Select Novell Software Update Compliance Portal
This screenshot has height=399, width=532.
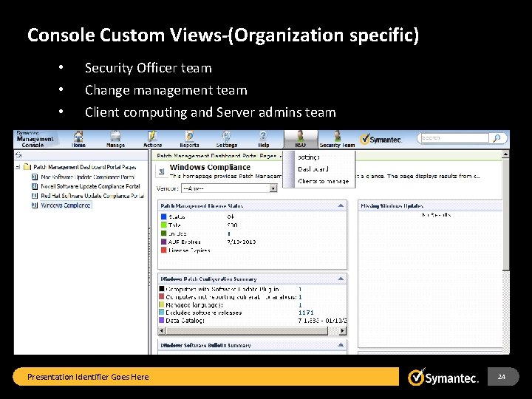coord(90,186)
